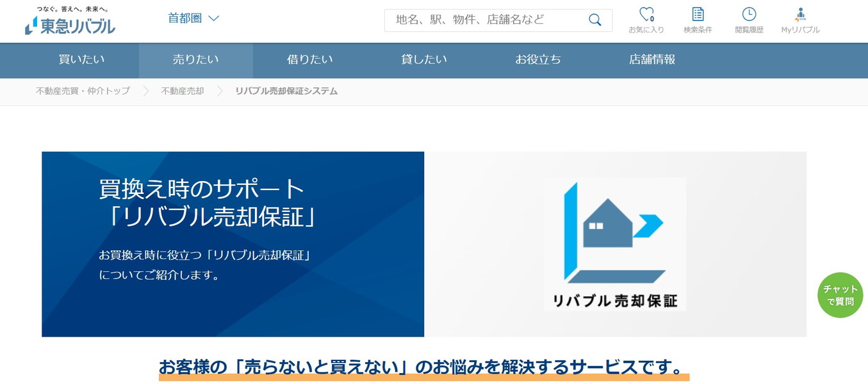Open the お気に入り favorites heart icon
868x384 pixels.
point(646,17)
